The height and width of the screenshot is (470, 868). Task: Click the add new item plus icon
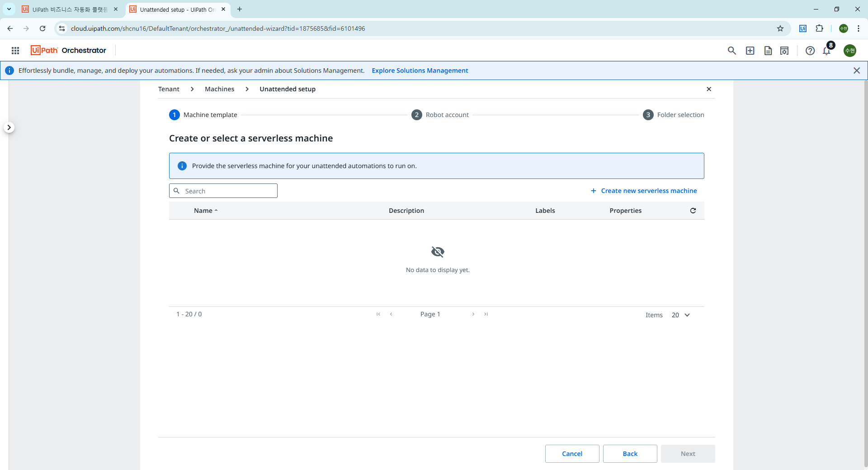tap(750, 51)
